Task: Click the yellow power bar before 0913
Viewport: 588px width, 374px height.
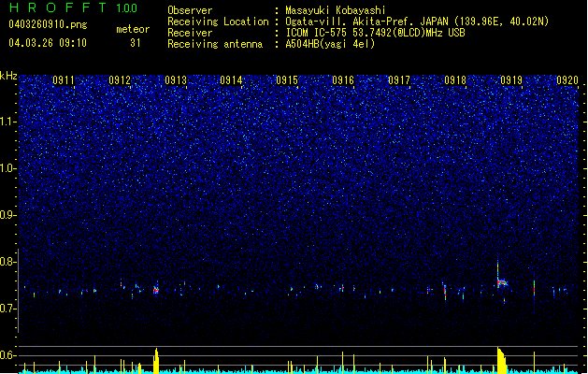Action: point(156,361)
